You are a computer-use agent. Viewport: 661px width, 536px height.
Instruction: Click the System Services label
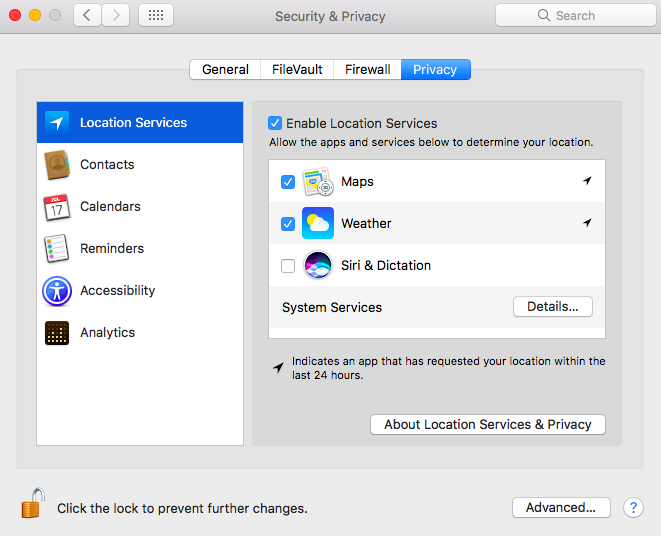pyautogui.click(x=332, y=307)
